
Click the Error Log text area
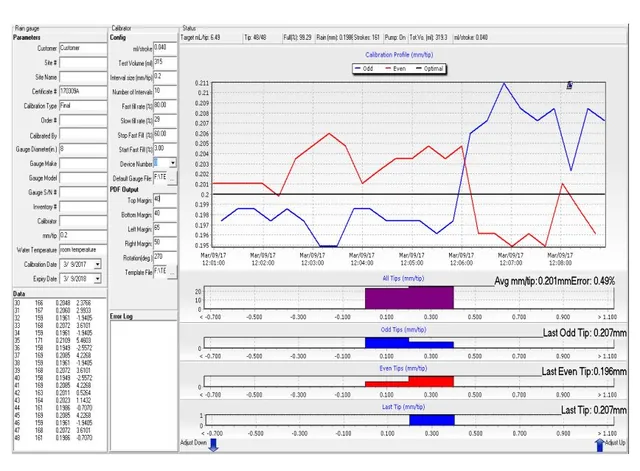[x=143, y=386]
